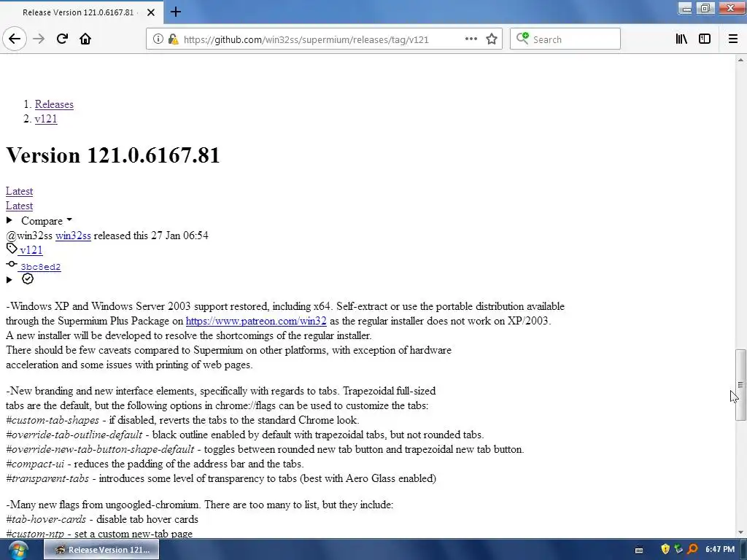The image size is (747, 560).
Task: Click the commit icon beside 3bc8ed2
Action: pyautogui.click(x=12, y=264)
